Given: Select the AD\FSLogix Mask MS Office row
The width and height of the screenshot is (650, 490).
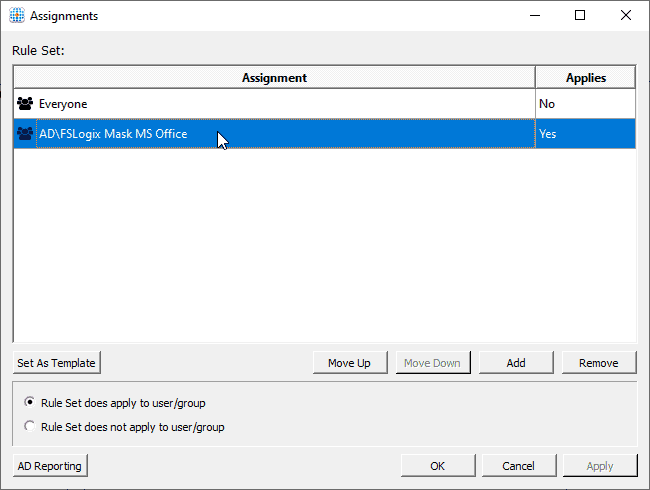Looking at the screenshot, I should coord(325,133).
